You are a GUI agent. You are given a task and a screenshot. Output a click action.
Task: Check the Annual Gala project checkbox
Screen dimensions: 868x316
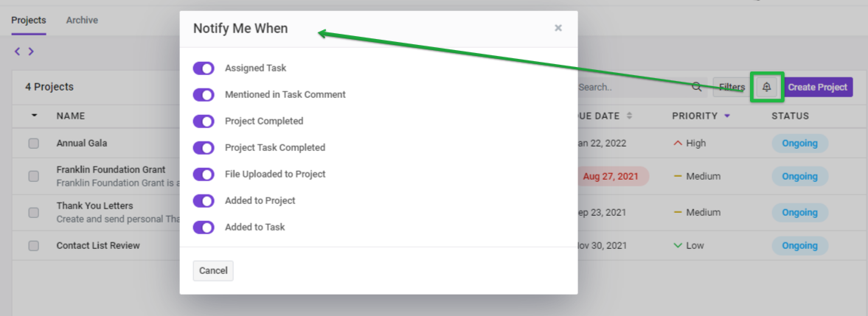point(34,143)
